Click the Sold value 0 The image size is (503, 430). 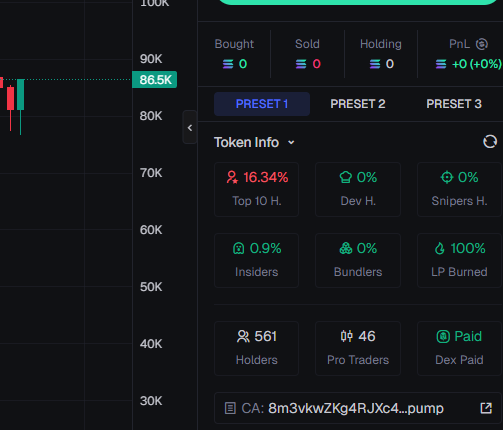click(316, 64)
